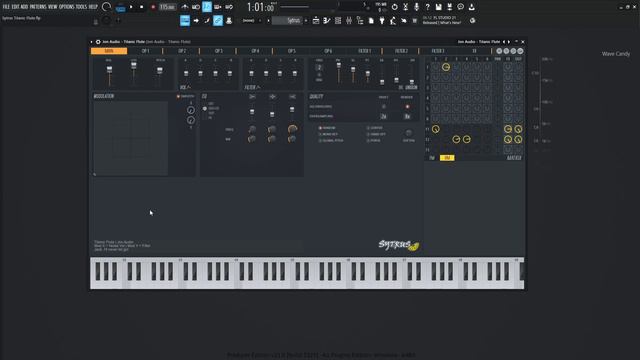This screenshot has width=640, height=360.
Task: Open the PATTERNS menu
Action: pos(38,7)
